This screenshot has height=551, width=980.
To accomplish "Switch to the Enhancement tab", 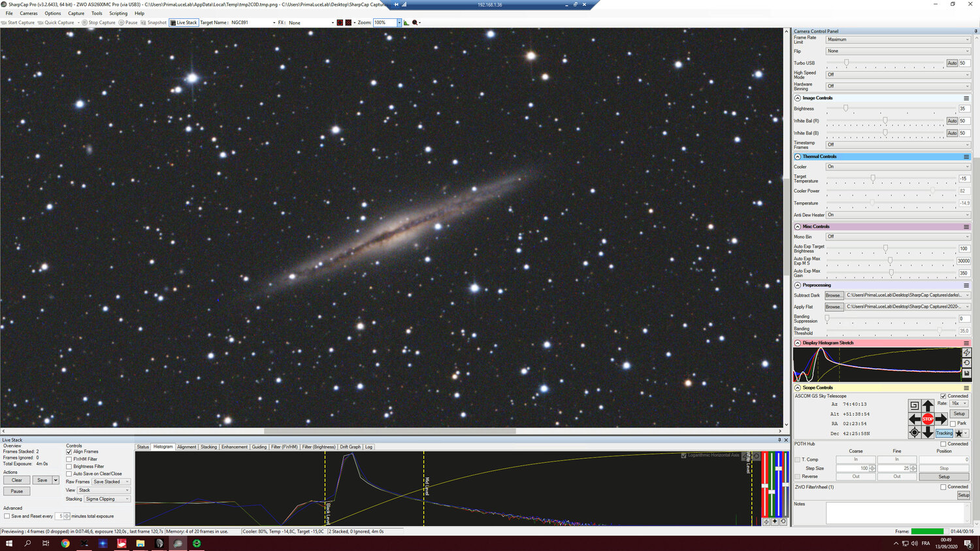I will (x=235, y=447).
